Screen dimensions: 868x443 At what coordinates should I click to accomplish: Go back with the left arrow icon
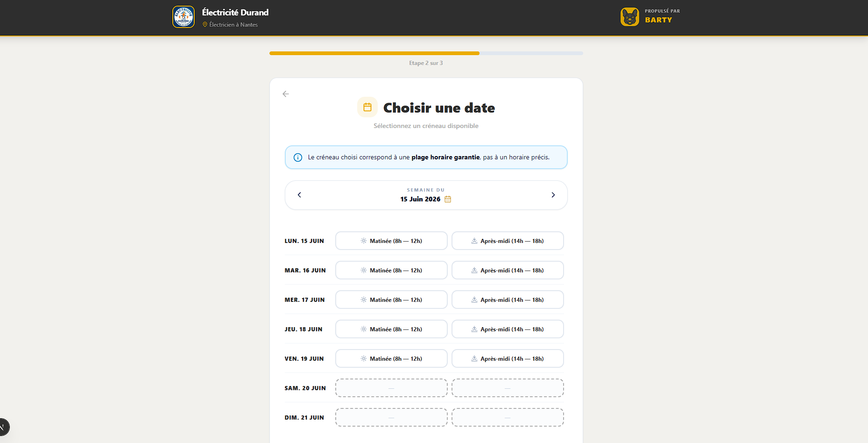[286, 94]
